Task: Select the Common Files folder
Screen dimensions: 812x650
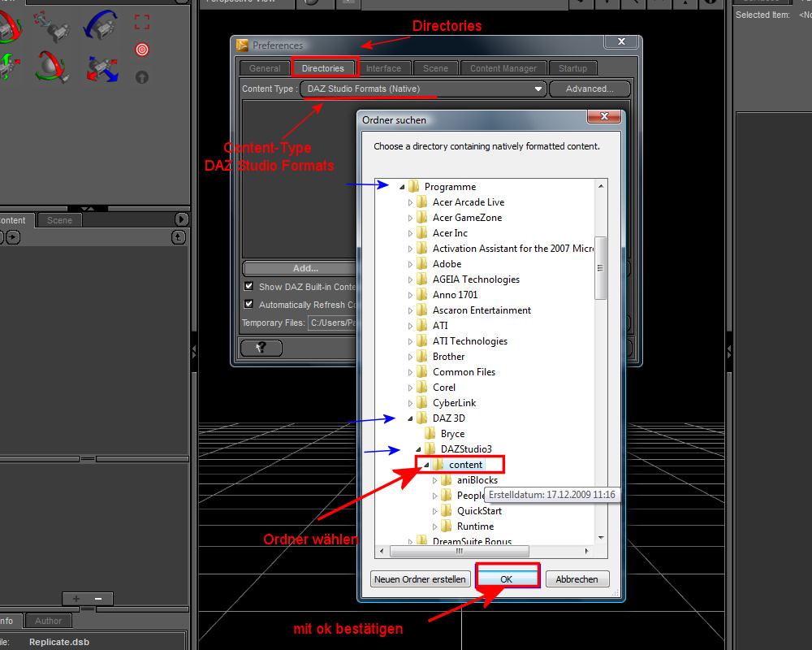Action: click(x=464, y=372)
